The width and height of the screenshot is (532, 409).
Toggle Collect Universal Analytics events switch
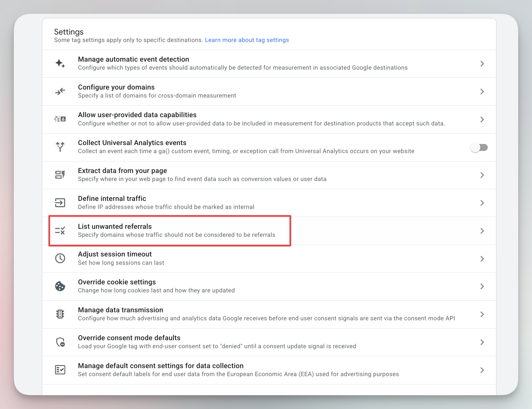(x=479, y=147)
